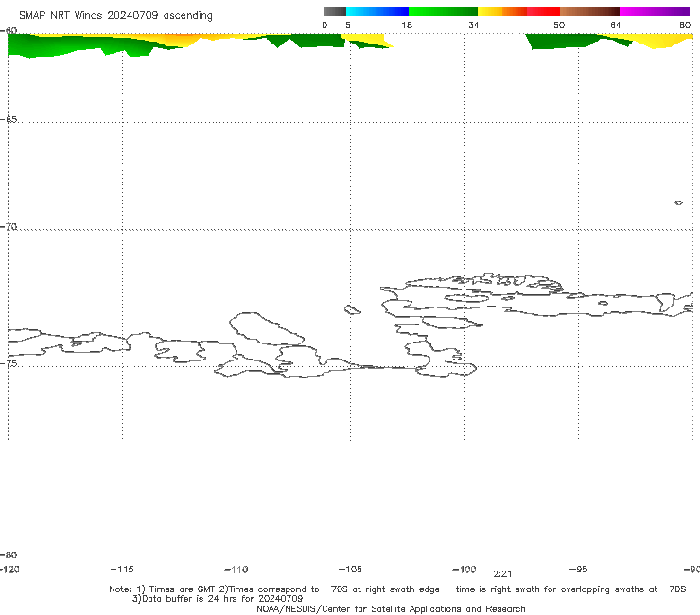Screen dimensions: 700x615
Task: Click the small island outline near -91 longitude
Action: click(678, 202)
